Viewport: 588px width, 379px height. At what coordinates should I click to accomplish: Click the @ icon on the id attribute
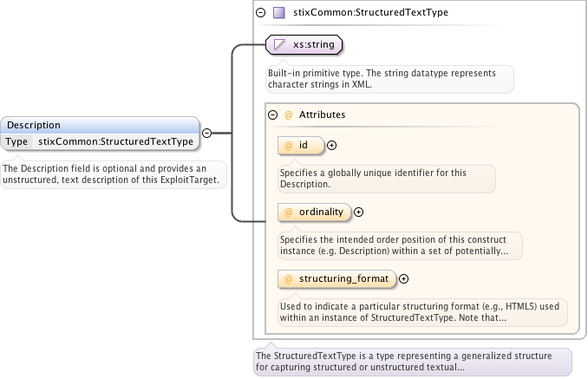click(289, 146)
